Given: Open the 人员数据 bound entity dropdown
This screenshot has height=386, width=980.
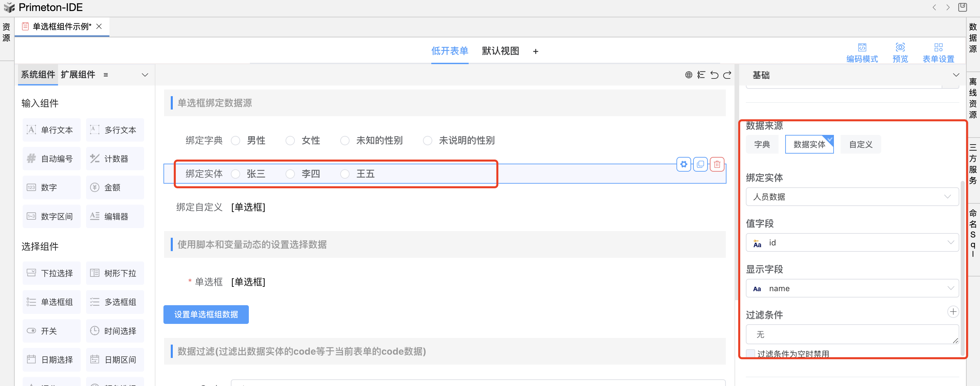Looking at the screenshot, I should click(x=852, y=197).
